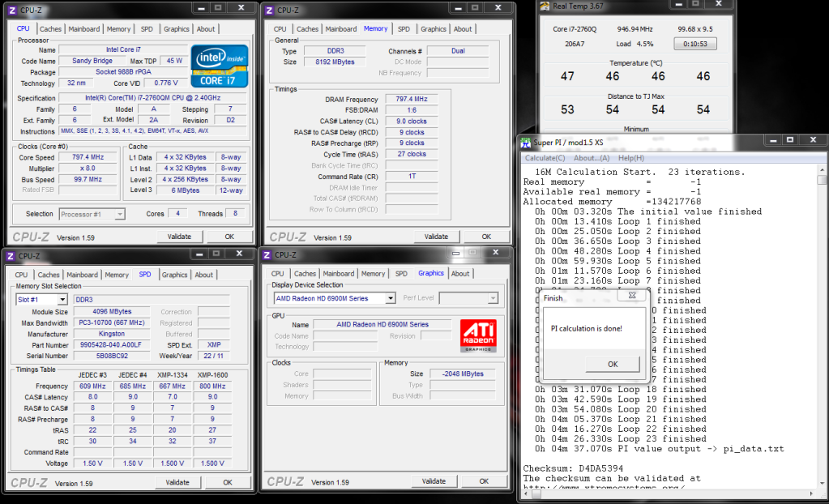
Task: Click the Level 3 cache value 6 MBytes
Action: click(x=185, y=190)
